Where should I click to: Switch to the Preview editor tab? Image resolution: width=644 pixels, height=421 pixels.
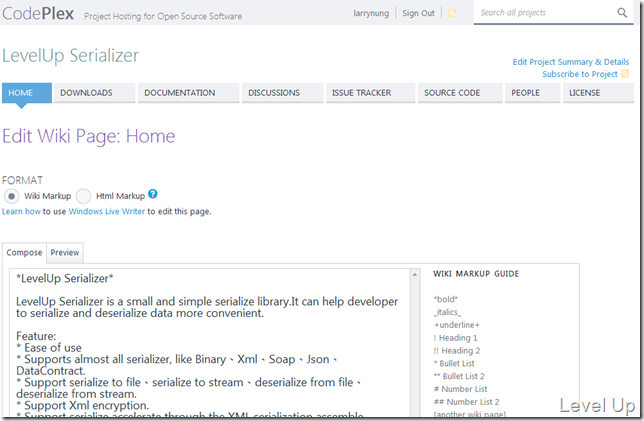[65, 253]
